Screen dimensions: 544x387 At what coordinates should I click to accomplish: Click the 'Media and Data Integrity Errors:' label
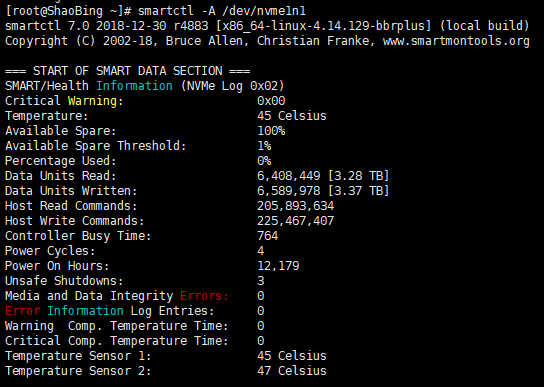117,296
